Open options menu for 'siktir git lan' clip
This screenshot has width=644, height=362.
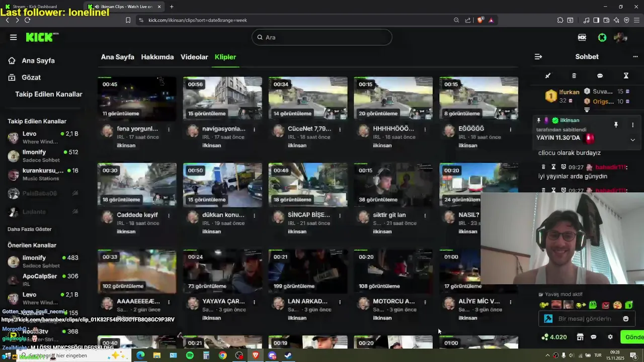[x=425, y=215]
